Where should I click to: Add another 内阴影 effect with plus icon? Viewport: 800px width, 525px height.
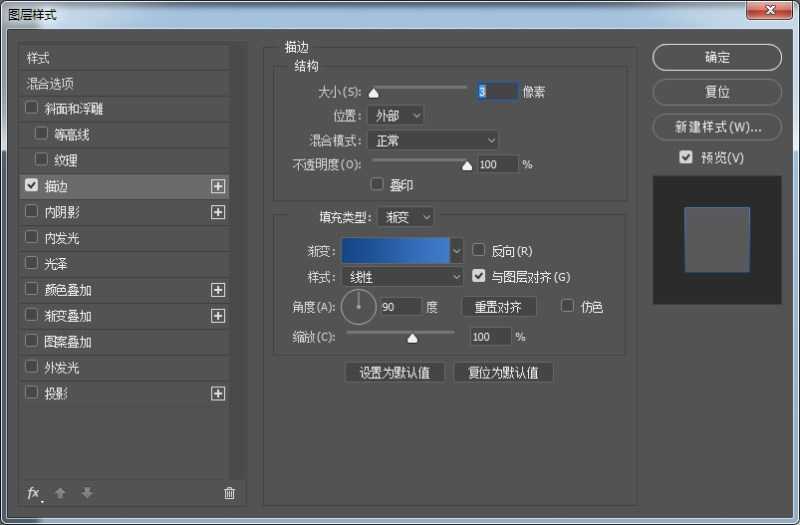tap(218, 212)
